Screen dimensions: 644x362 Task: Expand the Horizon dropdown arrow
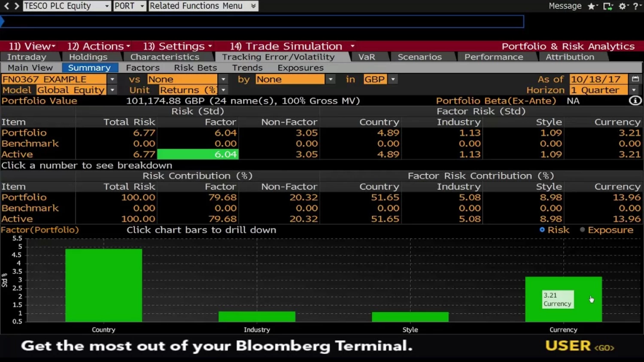(634, 90)
